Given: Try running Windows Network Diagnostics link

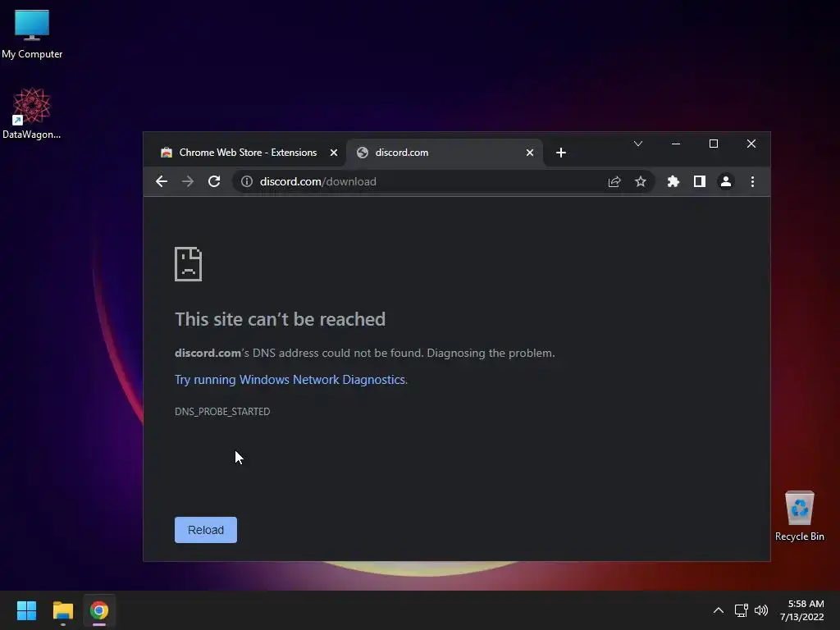Looking at the screenshot, I should click(x=291, y=379).
